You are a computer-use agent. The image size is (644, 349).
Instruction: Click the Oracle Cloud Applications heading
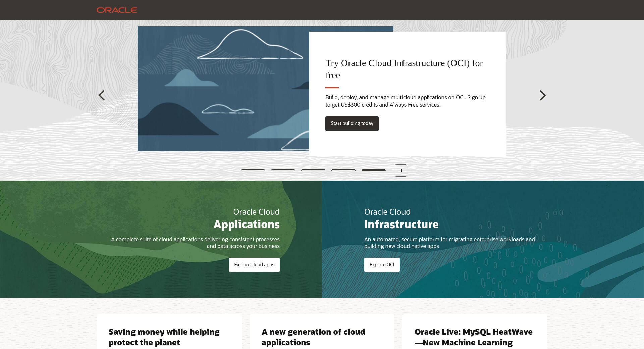coord(247,218)
